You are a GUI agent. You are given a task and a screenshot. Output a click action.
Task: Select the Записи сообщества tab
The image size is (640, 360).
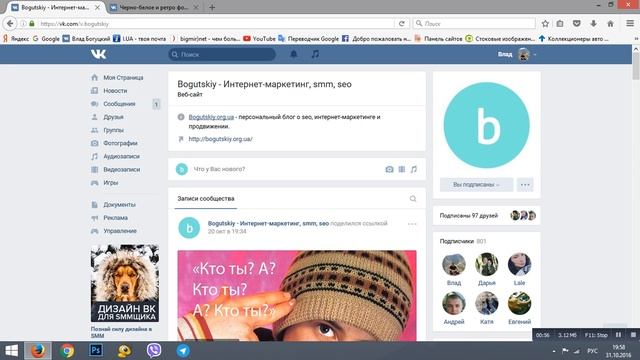tap(206, 199)
